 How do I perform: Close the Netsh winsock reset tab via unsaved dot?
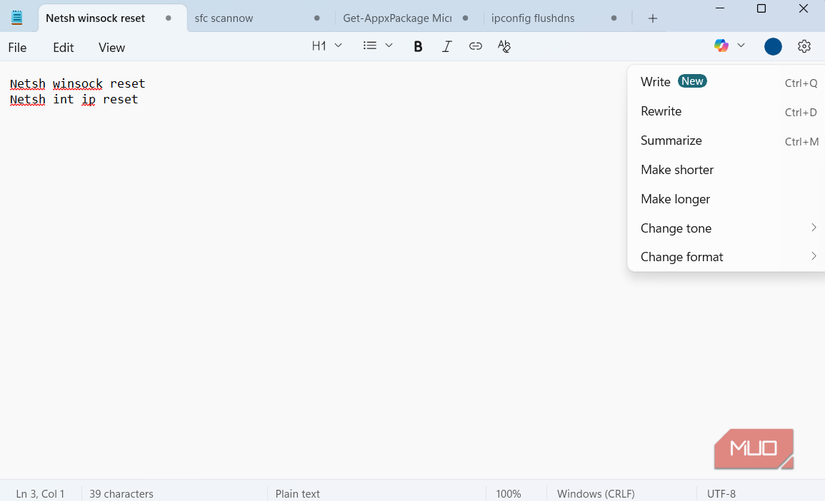click(168, 18)
